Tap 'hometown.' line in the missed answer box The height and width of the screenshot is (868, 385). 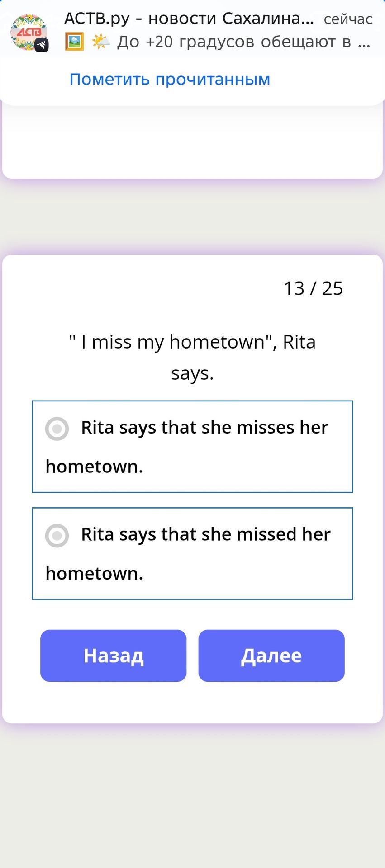point(94,574)
